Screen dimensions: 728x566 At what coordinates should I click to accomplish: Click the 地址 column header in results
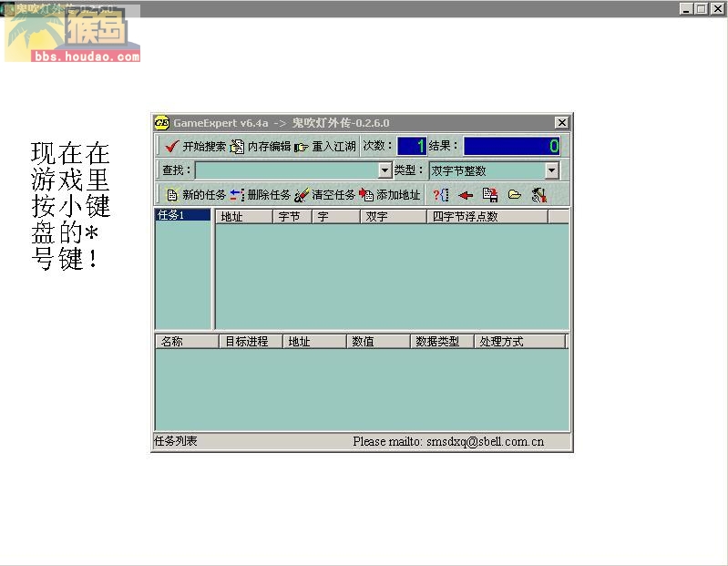pos(244,217)
